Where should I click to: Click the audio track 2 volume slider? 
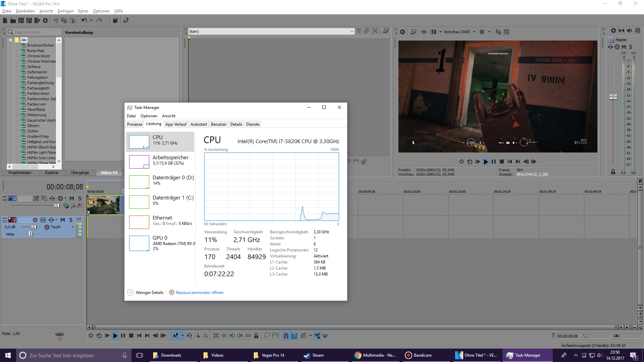[x=34, y=227]
